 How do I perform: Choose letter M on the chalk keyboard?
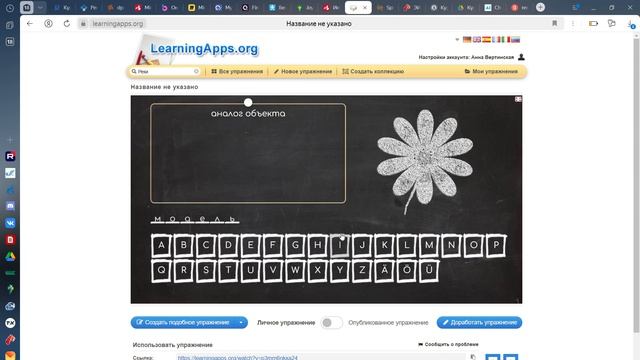point(429,245)
